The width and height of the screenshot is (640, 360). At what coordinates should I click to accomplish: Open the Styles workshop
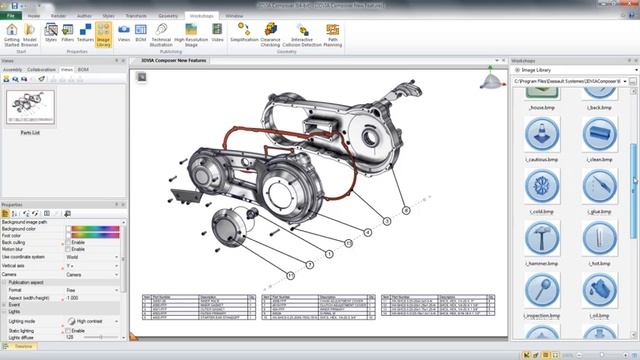point(51,33)
